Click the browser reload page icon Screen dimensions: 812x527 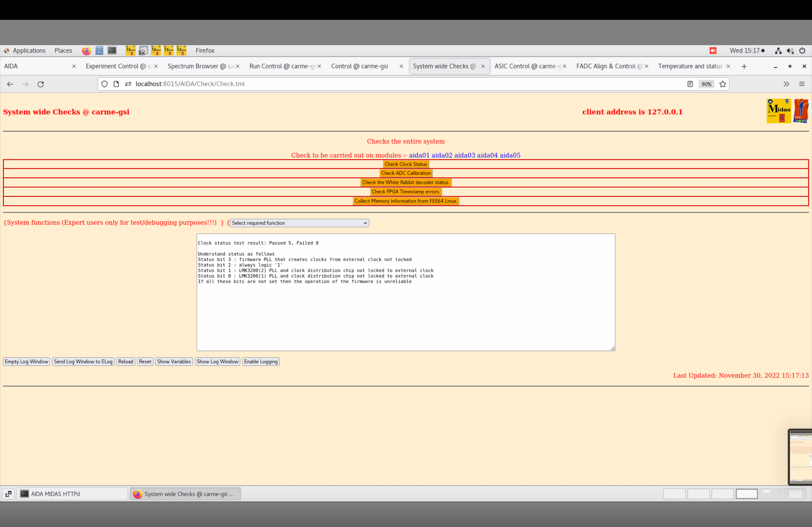pos(41,84)
